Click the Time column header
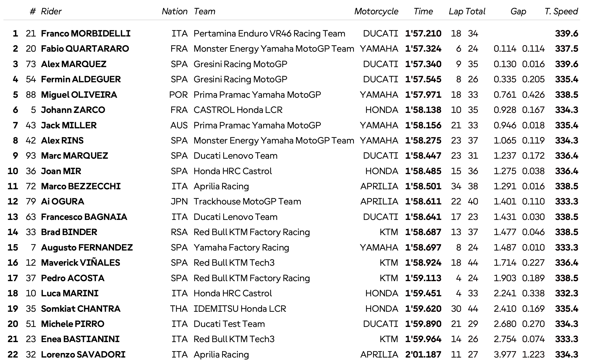This screenshot has height=364, width=592. point(423,11)
